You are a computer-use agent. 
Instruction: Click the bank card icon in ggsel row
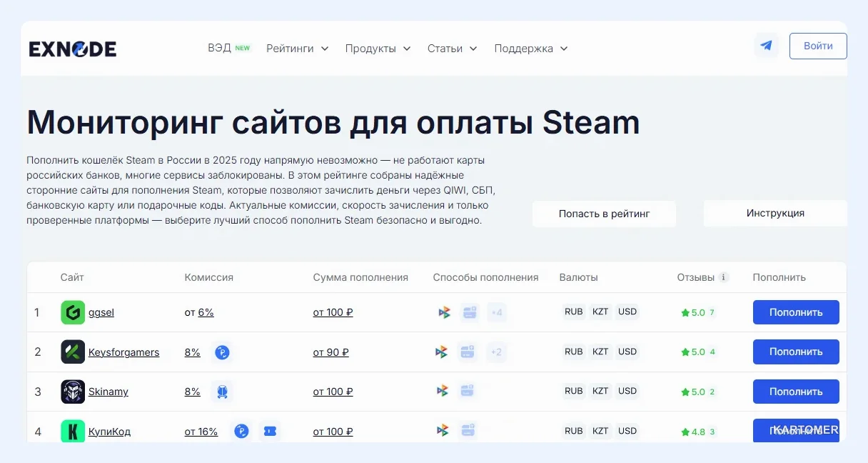(470, 312)
